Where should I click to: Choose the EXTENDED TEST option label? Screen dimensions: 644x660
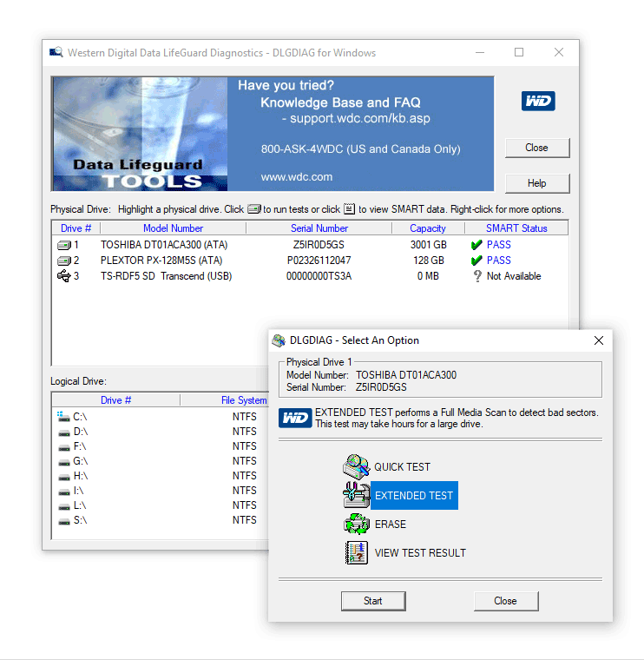click(414, 495)
